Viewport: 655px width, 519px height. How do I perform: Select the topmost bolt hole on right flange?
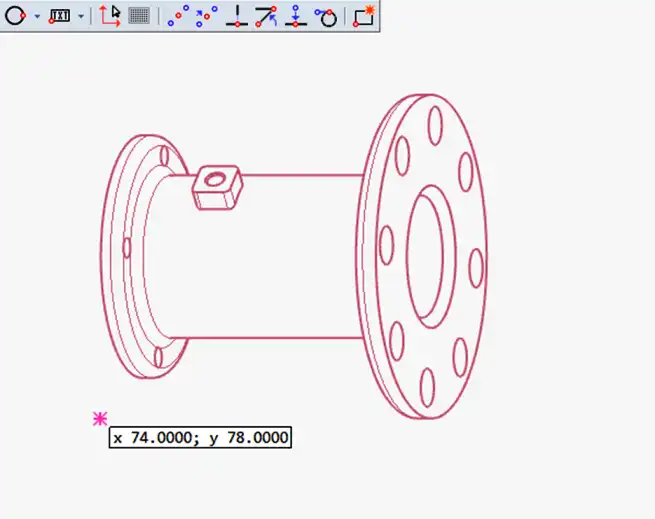[x=434, y=125]
